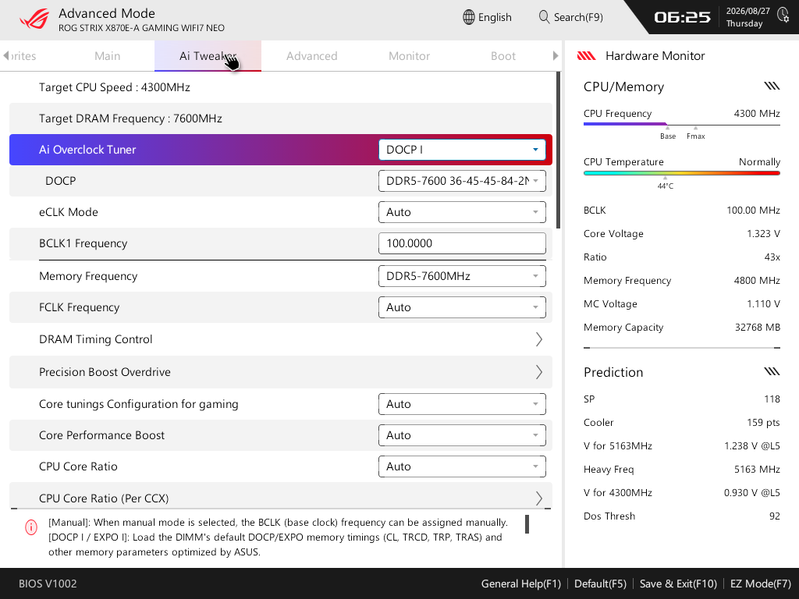The image size is (799, 599).
Task: Click the ROG logo icon
Action: [35, 19]
